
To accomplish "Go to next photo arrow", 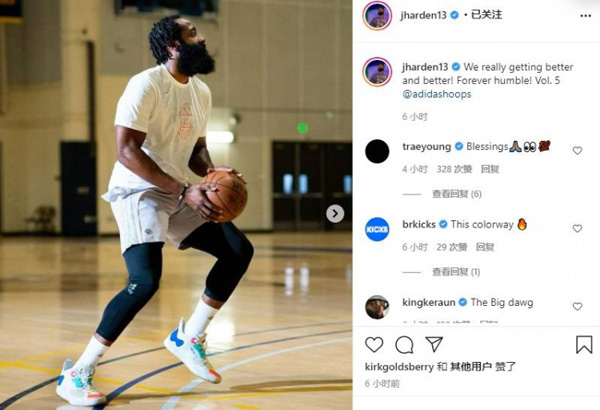I will pyautogui.click(x=335, y=214).
